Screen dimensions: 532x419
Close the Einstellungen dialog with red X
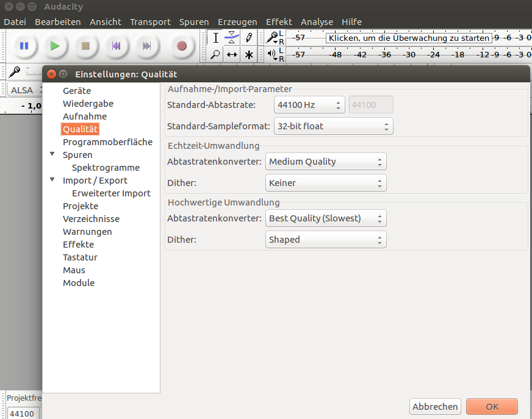(52, 74)
